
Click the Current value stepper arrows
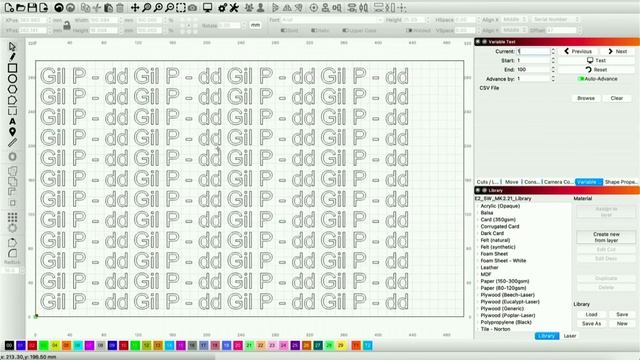coord(553,51)
